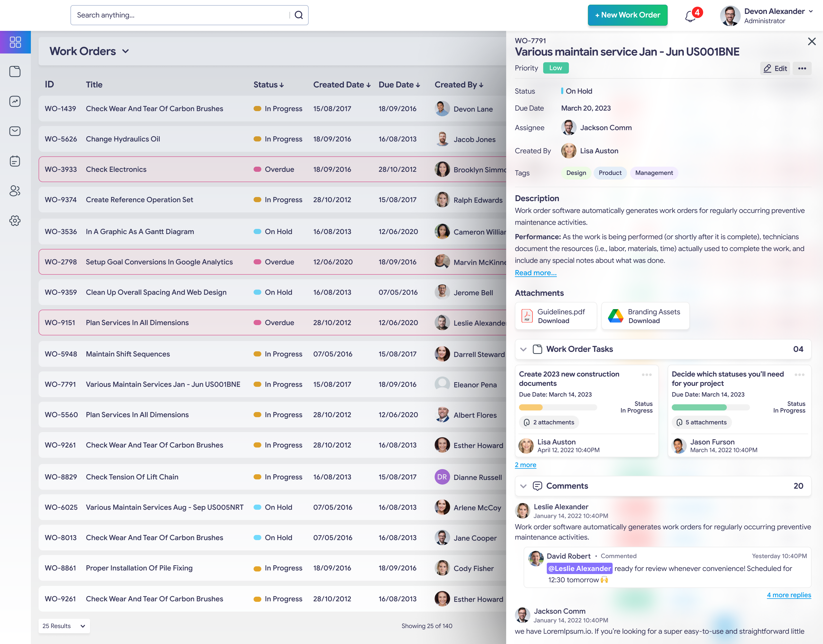The height and width of the screenshot is (644, 823).
Task: Collapse the Work Order Tasks section
Action: pyautogui.click(x=523, y=349)
